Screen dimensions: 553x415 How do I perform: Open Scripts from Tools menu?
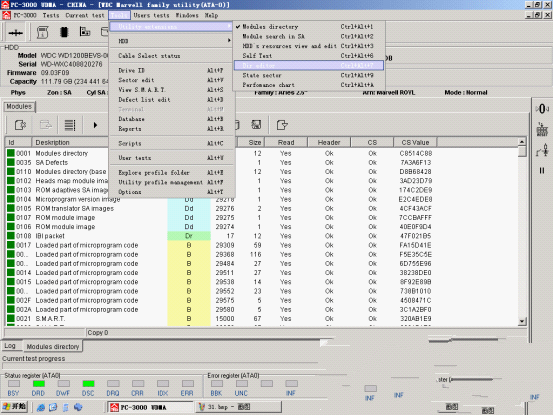click(171, 144)
